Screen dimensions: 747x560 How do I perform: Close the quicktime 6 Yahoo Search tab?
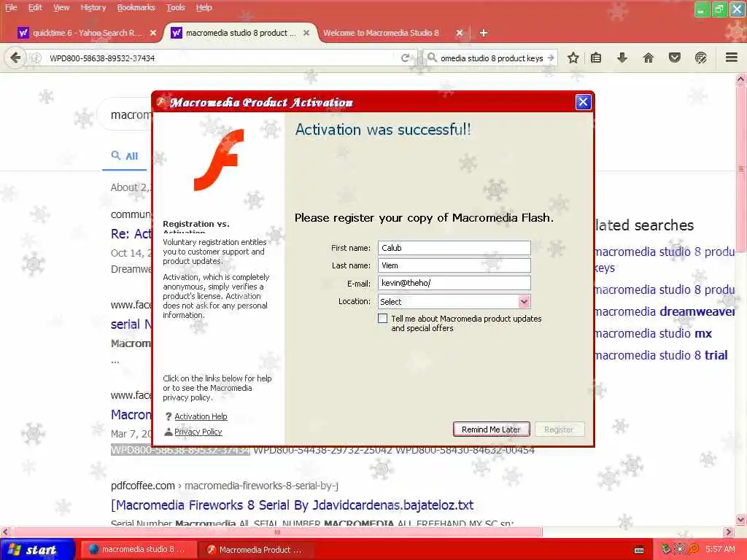coord(153,33)
